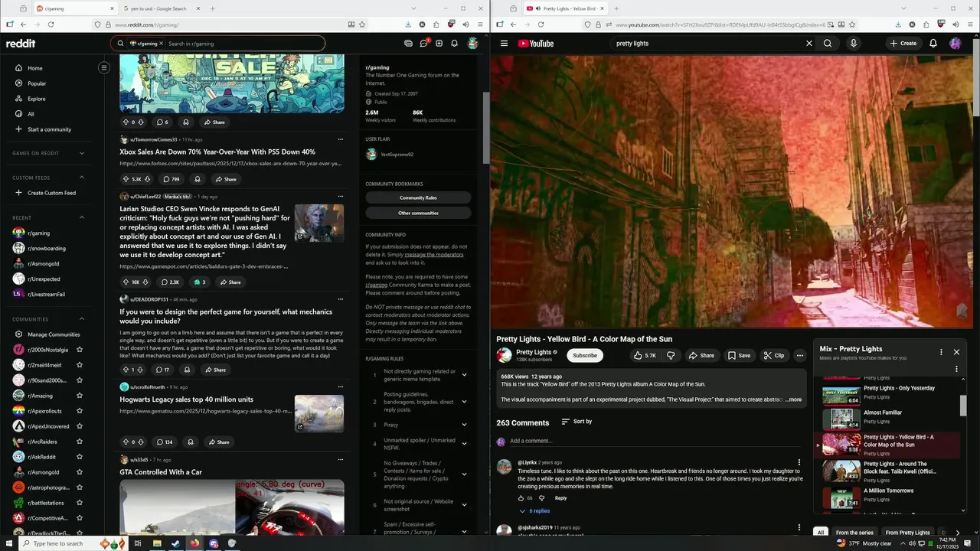Image resolution: width=980 pixels, height=551 pixels.
Task: Give award on the Xbox Sales post
Action: (198, 179)
